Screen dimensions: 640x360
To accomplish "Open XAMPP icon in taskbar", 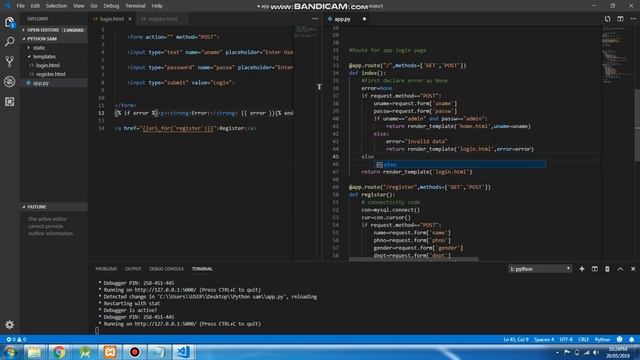I will coord(109,352).
